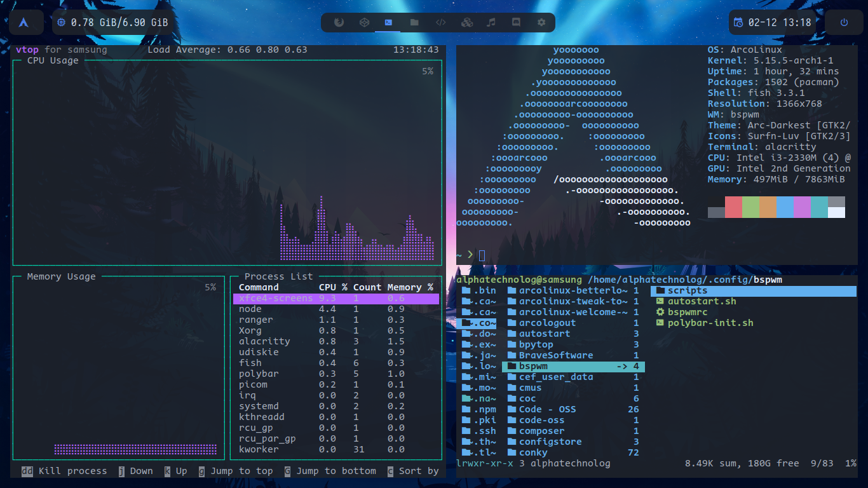This screenshot has height=488, width=868.
Task: Switch to the Firefox workspace icon
Action: [339, 22]
